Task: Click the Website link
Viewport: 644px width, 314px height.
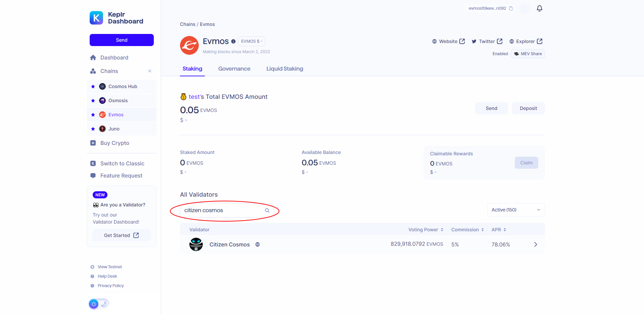Action: point(448,41)
